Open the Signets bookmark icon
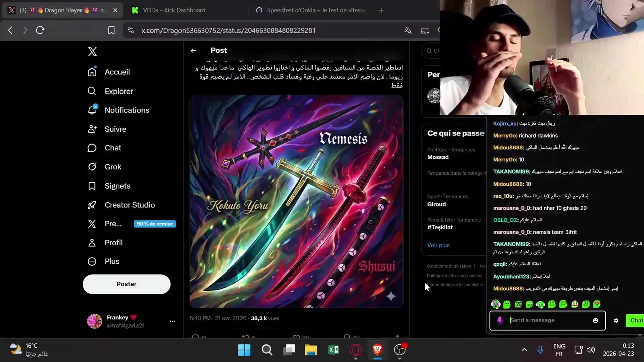 click(x=92, y=186)
